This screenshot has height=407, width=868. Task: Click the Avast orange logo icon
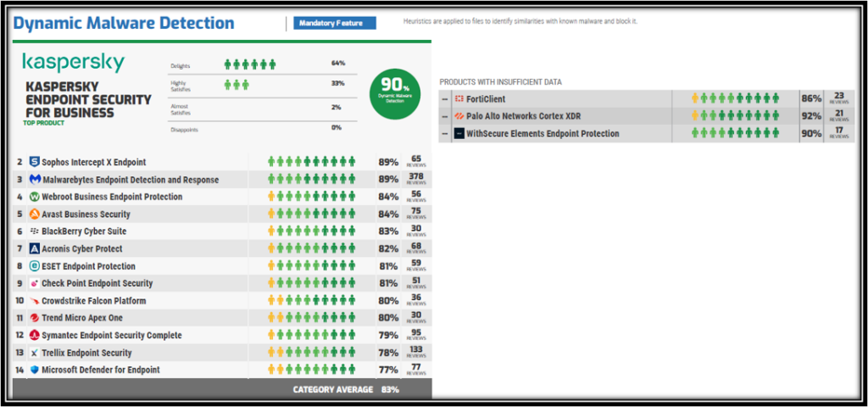coord(35,215)
